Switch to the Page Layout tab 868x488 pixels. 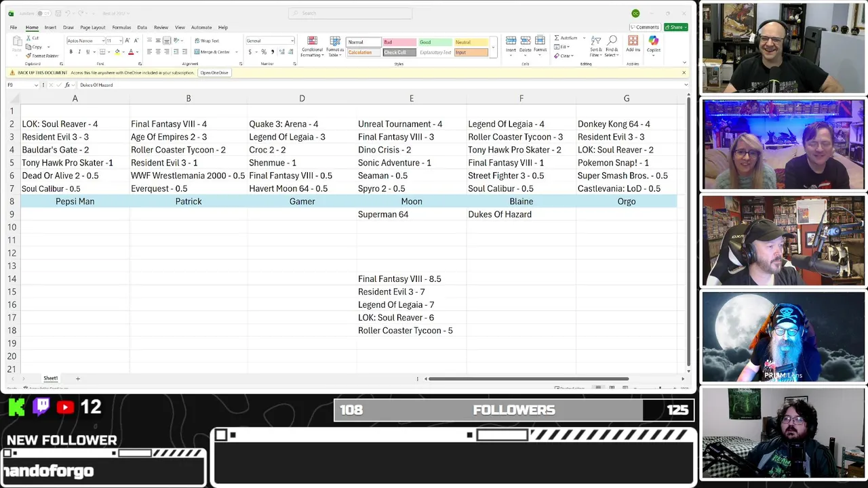[92, 27]
